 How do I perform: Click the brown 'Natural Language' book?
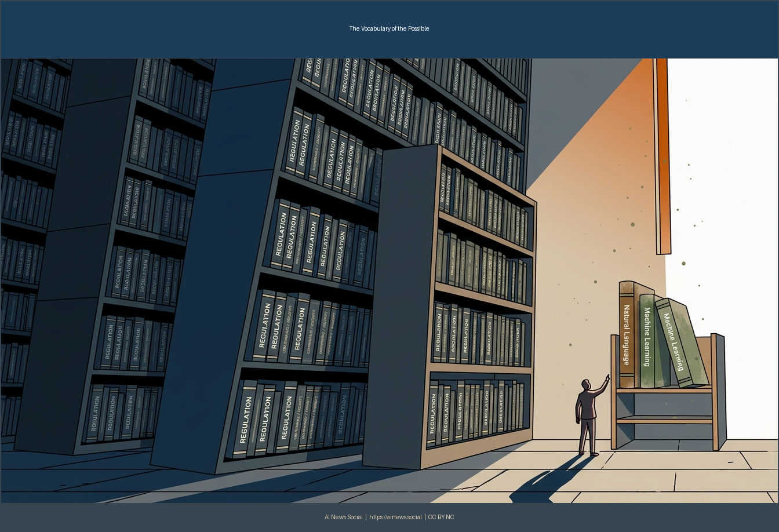(x=627, y=335)
